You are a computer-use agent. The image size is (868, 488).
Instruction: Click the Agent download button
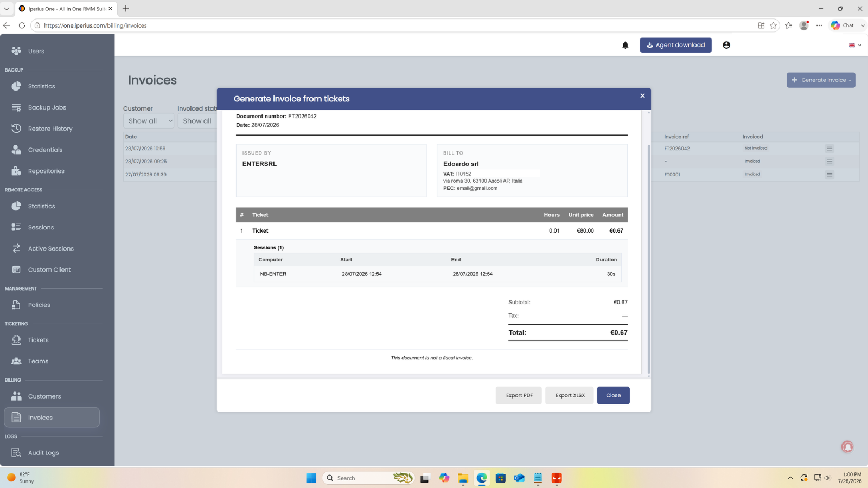pos(675,45)
